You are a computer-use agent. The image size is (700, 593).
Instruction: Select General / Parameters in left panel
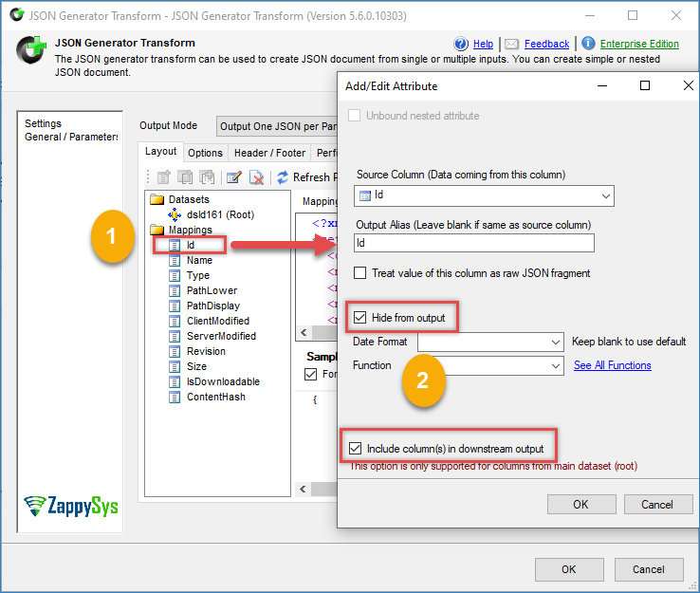pyautogui.click(x=71, y=137)
